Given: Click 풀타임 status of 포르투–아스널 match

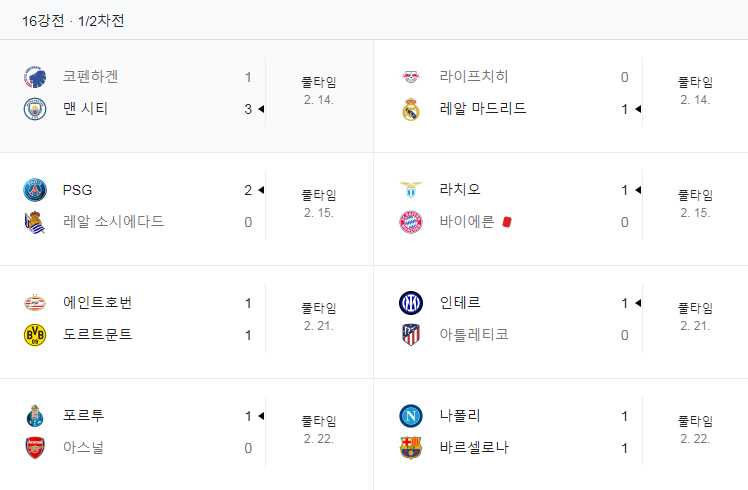Looking at the screenshot, I should click(318, 421).
